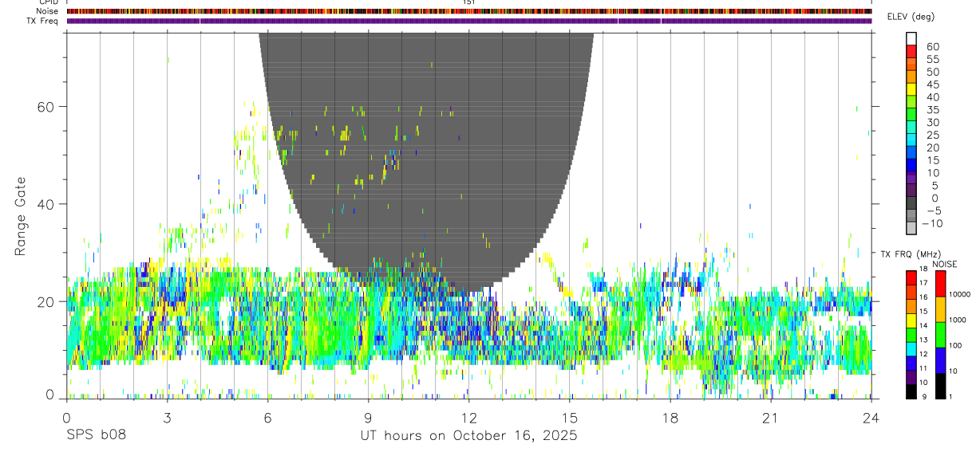Click the 10000 value on NOISE scale
The width and height of the screenshot is (980, 452).
click(x=959, y=295)
